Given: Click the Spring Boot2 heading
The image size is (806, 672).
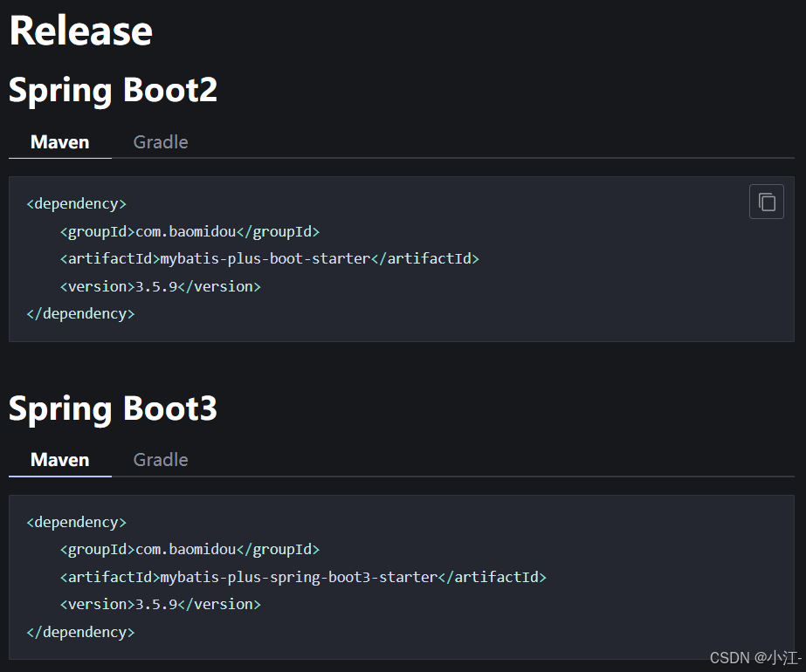Looking at the screenshot, I should 113,89.
